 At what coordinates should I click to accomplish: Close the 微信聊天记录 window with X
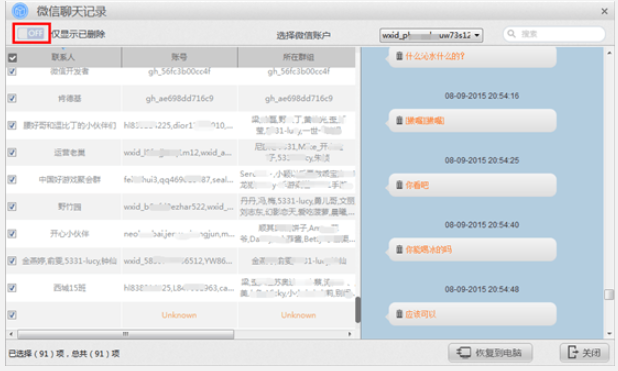(x=604, y=11)
